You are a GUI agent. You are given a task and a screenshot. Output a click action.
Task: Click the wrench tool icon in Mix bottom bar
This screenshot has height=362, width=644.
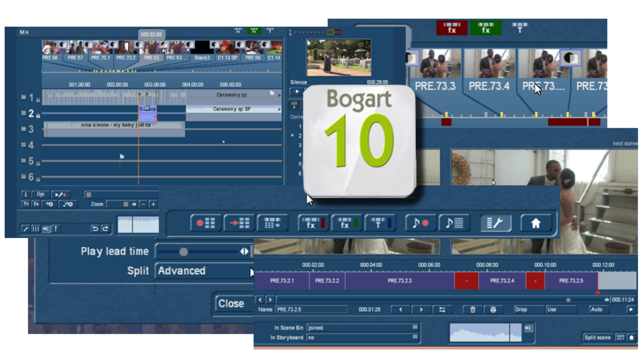point(25,229)
